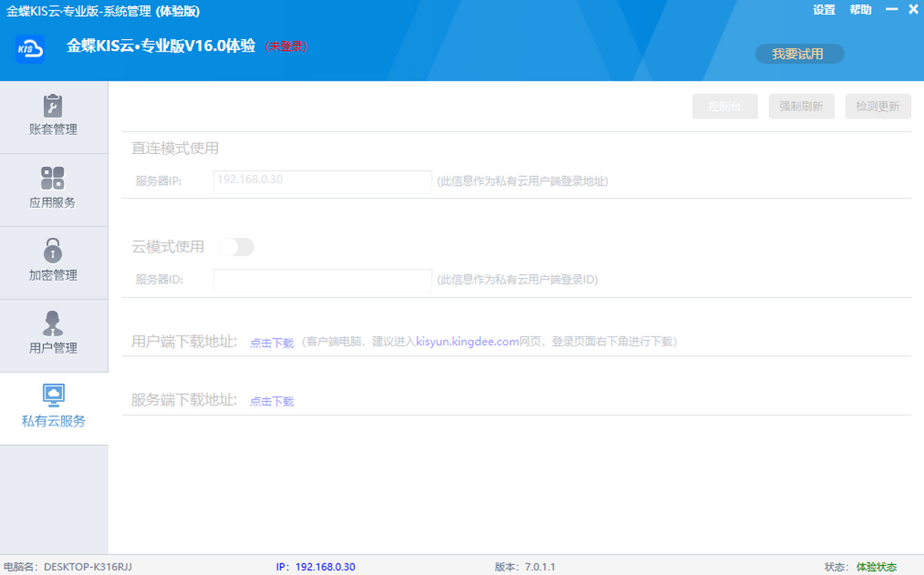The image size is (924, 575).
Task: Focus the 服务器IP input field
Action: pos(323,182)
